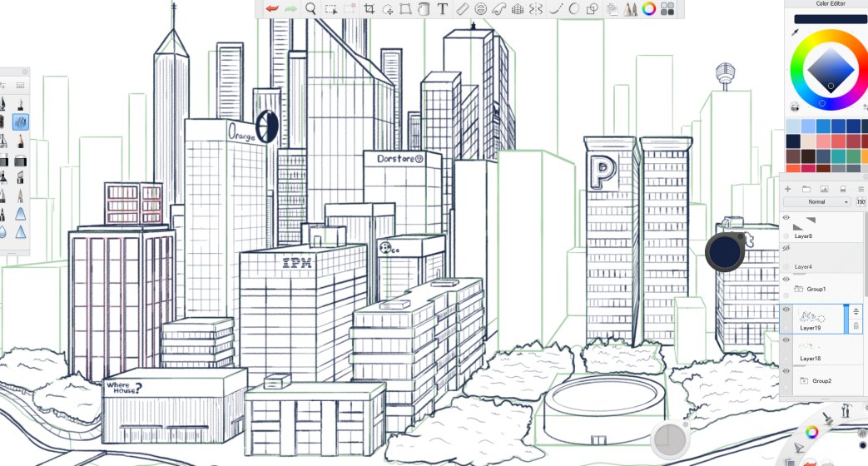Open brush library icon atop brush palette

coord(21,85)
